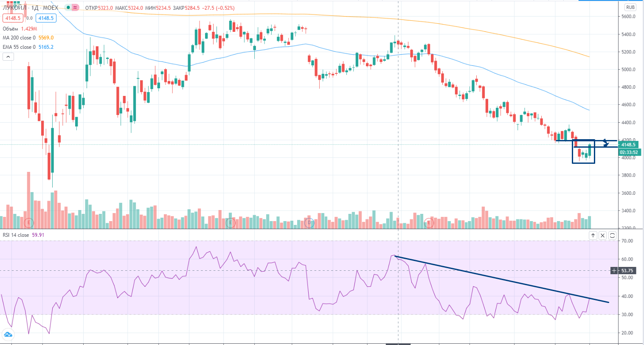
Task: Click the TradingView logo icon
Action: [x=8, y=335]
